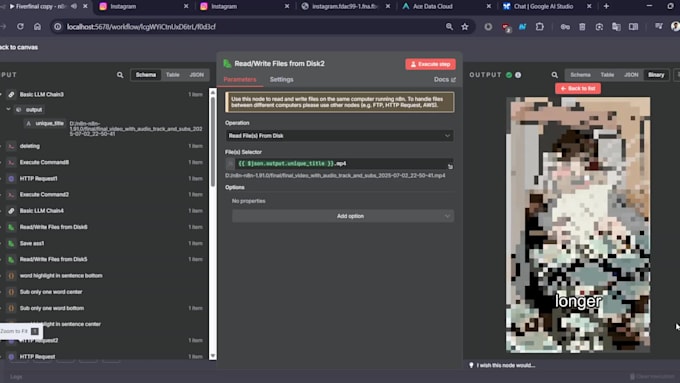The width and height of the screenshot is (680, 383).
Task: Select the Basic LLM Chain4 row
Action: click(x=104, y=211)
